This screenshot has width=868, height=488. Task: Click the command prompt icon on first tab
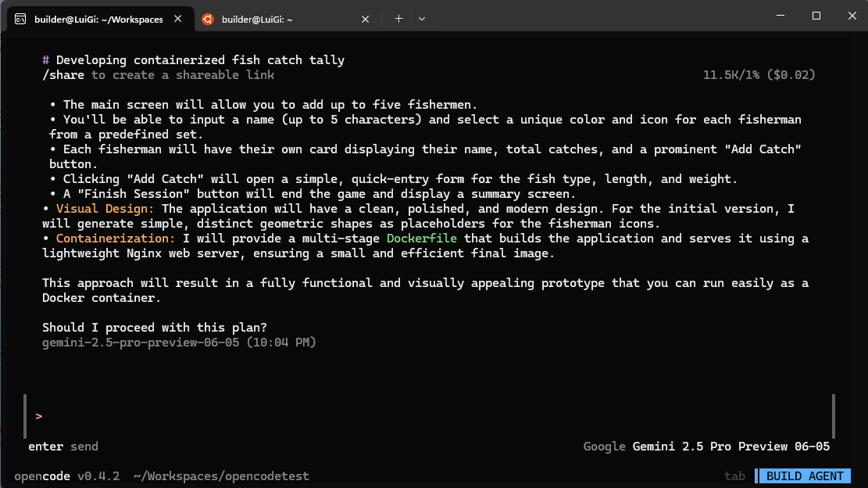[x=20, y=20]
